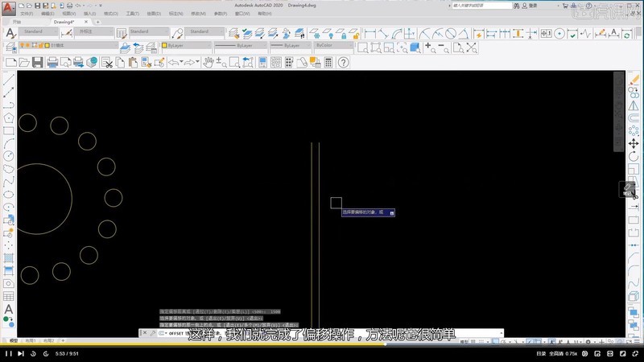Click the Pan hand tool
The width and height of the screenshot is (644, 362).
[x=208, y=63]
